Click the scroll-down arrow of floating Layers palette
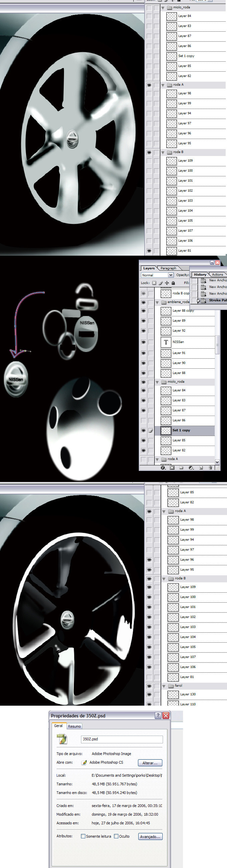 click(217, 462)
